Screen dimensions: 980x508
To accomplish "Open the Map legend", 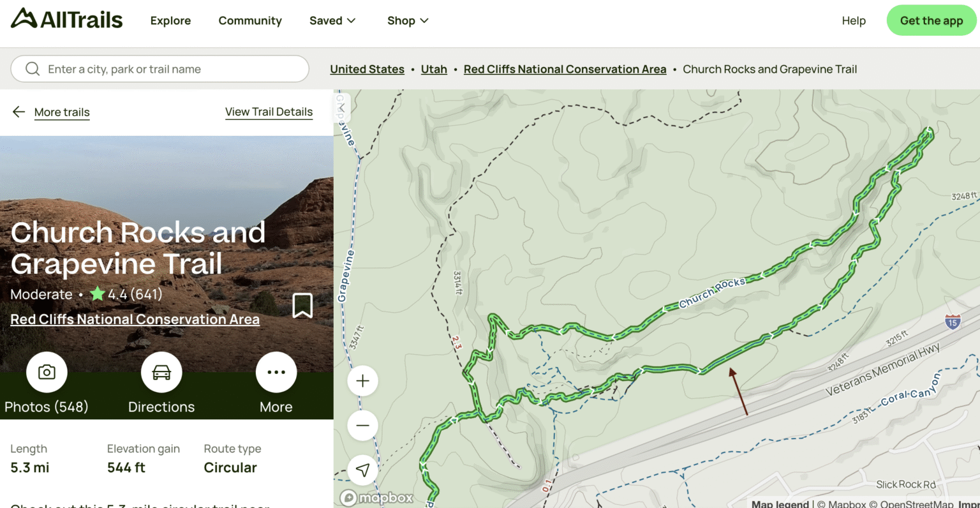I will [x=780, y=504].
